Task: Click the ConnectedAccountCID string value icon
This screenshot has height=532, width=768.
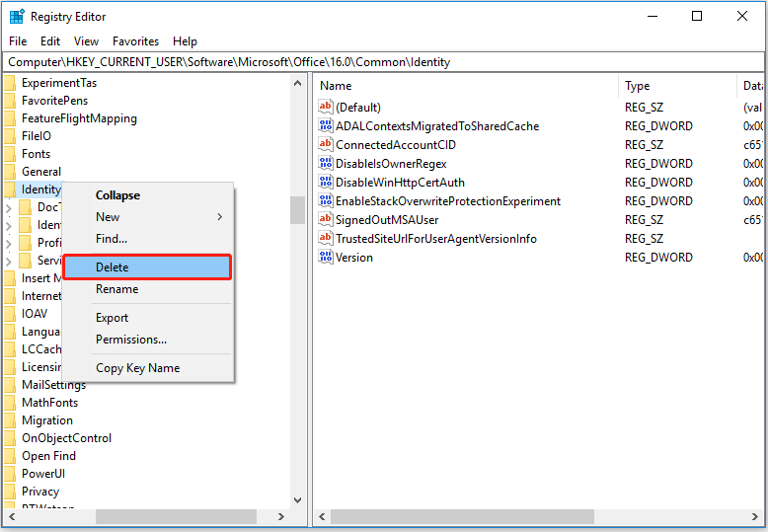Action: (x=326, y=145)
